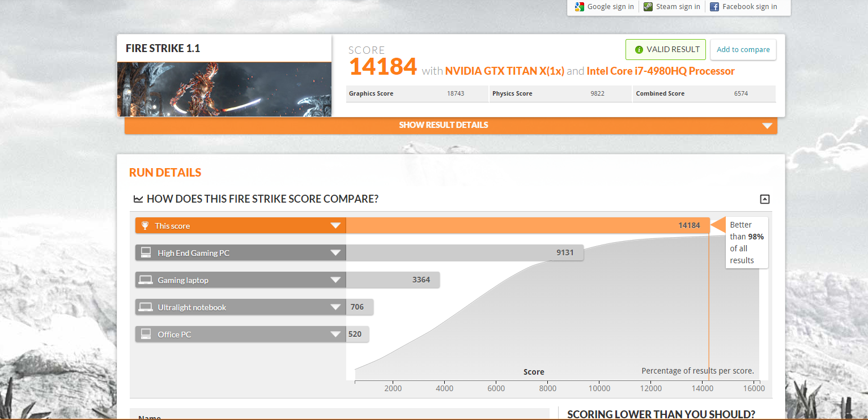Click the Valid Result badge
This screenshot has height=420, width=868.
(x=666, y=50)
